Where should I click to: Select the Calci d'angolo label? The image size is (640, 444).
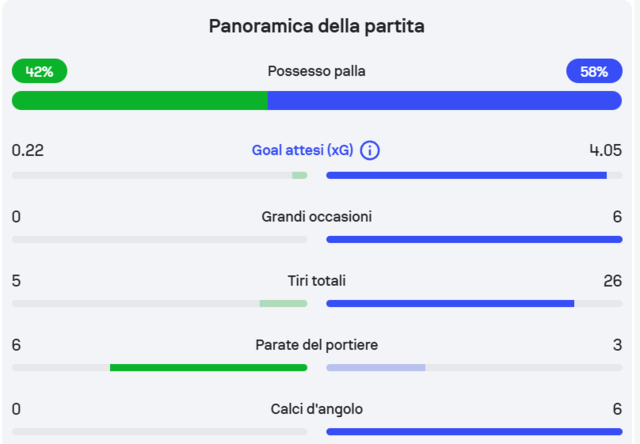pyautogui.click(x=316, y=409)
